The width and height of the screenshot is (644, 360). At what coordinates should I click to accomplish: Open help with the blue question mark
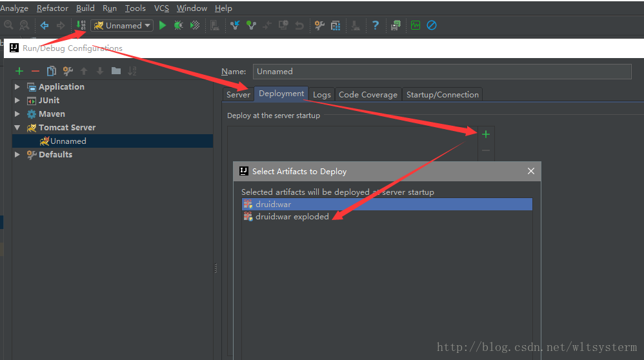coord(376,25)
